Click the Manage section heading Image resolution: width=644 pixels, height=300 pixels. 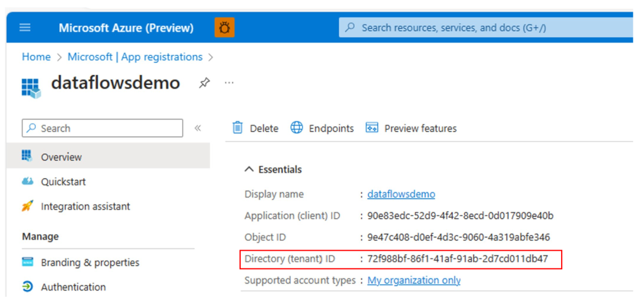40,236
